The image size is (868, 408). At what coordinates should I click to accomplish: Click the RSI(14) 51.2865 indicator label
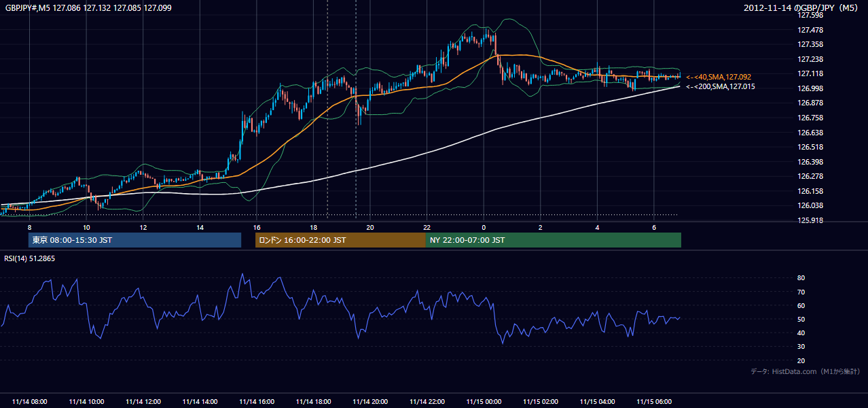tap(29, 258)
